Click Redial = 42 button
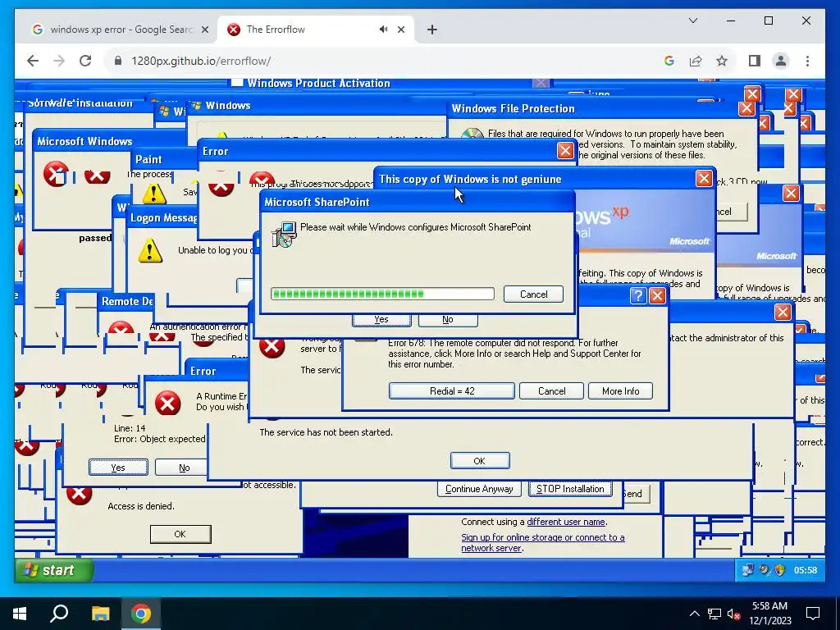This screenshot has width=840, height=630. click(x=452, y=391)
